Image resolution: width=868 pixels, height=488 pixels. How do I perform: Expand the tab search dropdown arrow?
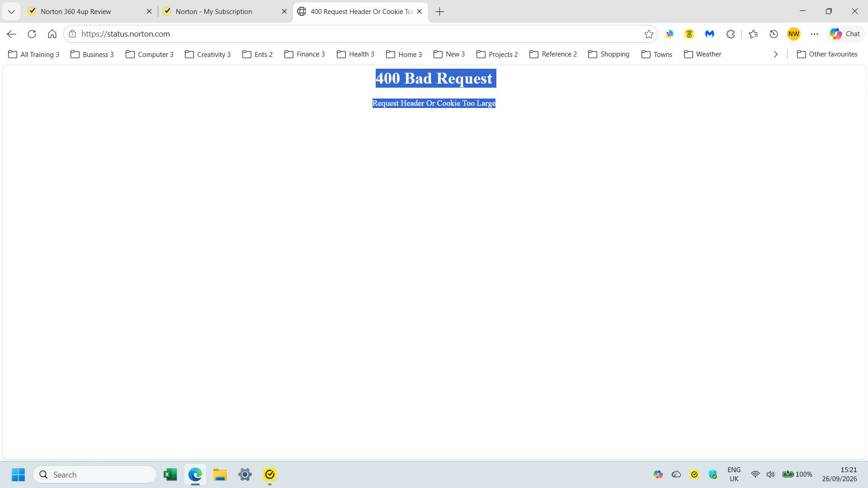[x=11, y=12]
